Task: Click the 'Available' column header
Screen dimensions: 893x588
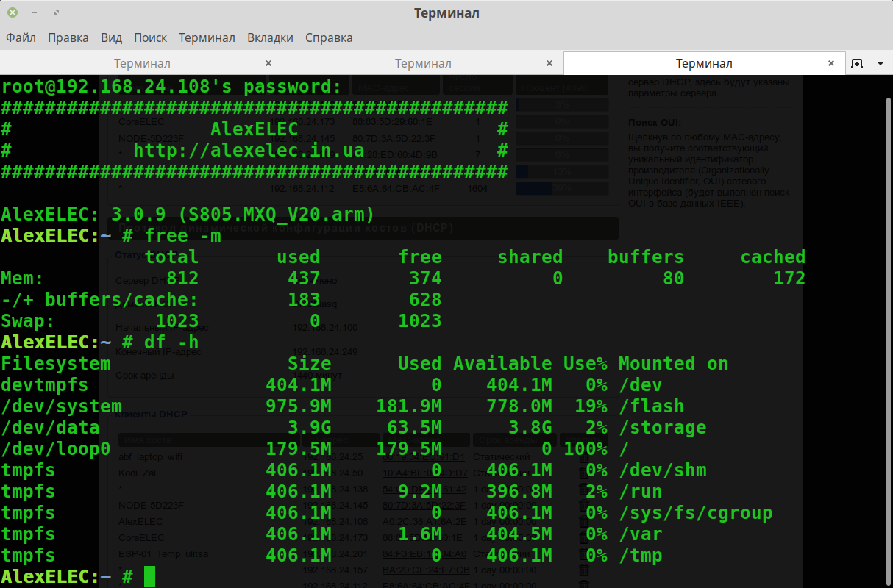Action: 503,364
